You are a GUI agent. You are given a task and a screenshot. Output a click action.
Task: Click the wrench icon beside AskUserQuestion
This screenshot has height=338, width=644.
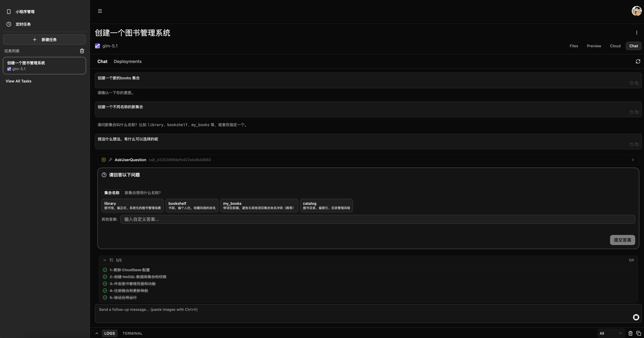[x=110, y=160]
